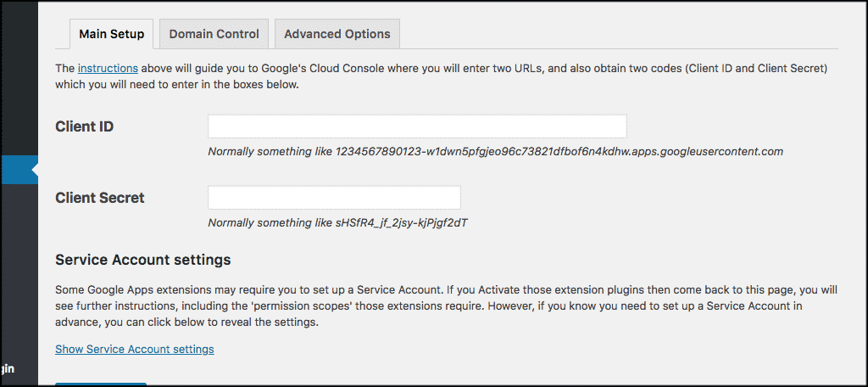868x387 pixels.
Task: Click the Client Secret field label
Action: point(100,198)
